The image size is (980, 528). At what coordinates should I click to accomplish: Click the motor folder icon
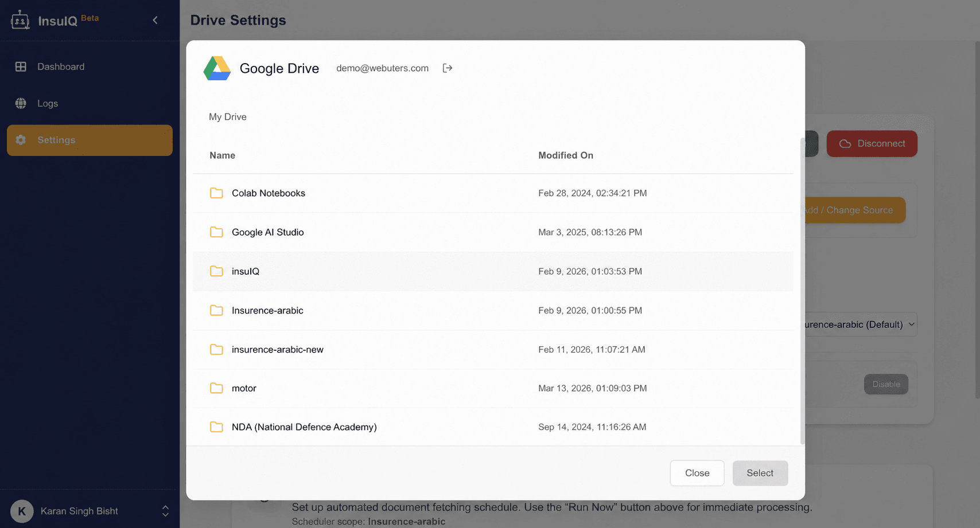pos(216,388)
